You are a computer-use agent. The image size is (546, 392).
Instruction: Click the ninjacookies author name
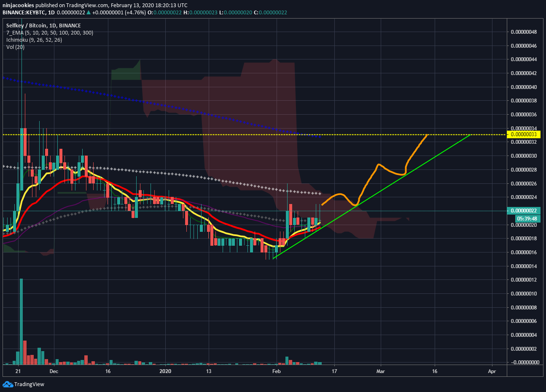pyautogui.click(x=18, y=5)
